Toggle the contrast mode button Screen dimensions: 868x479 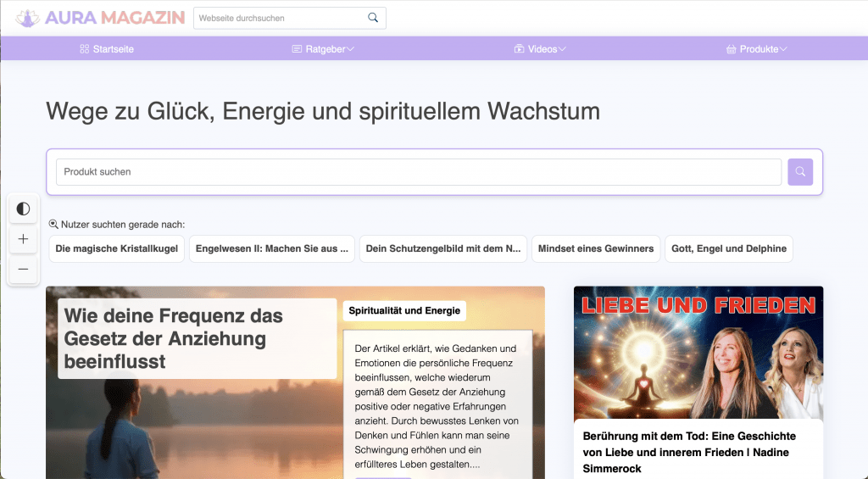(23, 209)
